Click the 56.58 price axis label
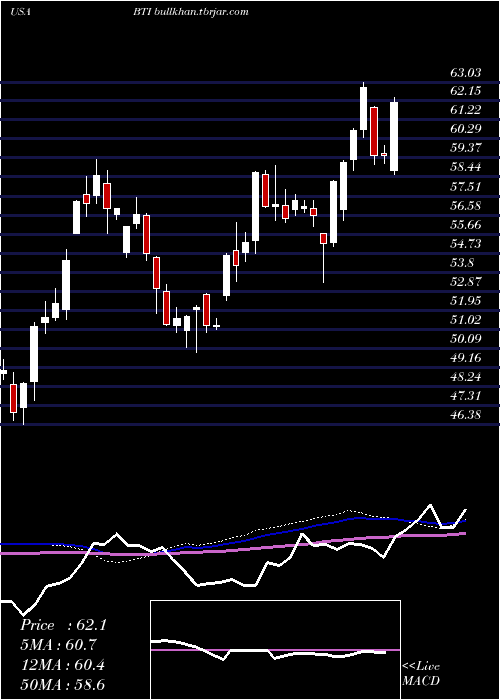500x700 pixels. click(465, 206)
